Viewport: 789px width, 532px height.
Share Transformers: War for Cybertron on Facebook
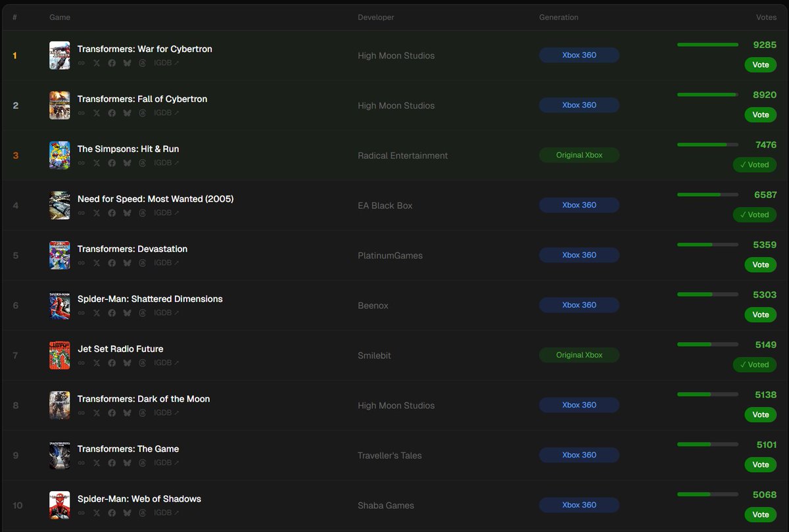click(112, 63)
